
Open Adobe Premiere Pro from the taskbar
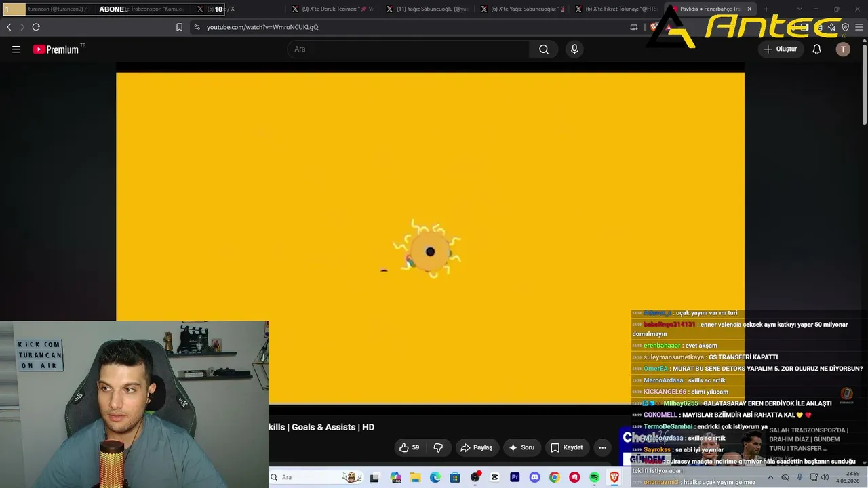(515, 478)
